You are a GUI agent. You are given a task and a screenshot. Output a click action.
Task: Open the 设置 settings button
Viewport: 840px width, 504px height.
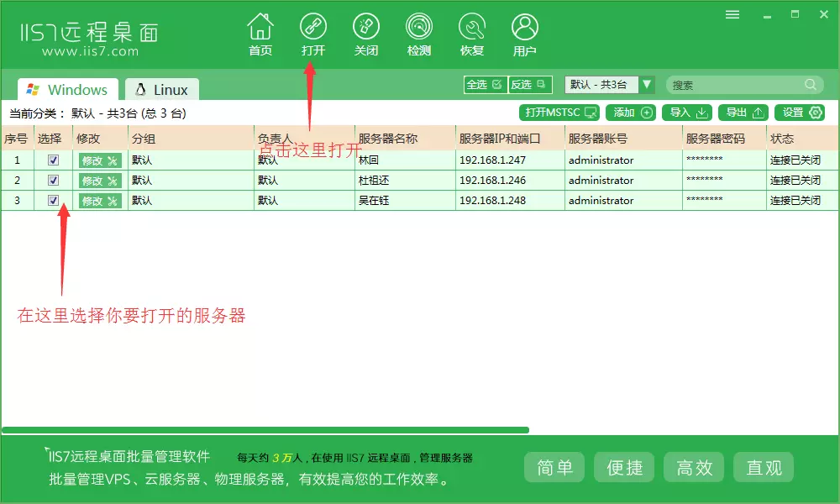tap(800, 113)
